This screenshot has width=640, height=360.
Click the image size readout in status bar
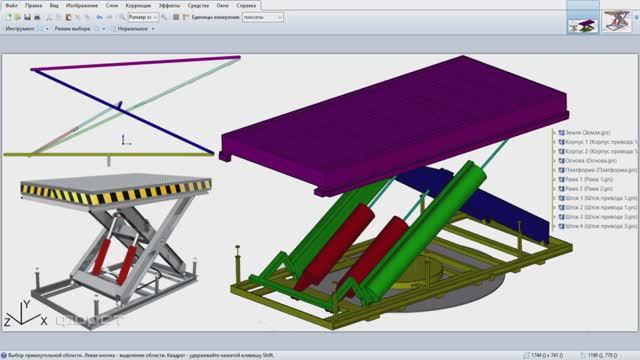pos(543,356)
